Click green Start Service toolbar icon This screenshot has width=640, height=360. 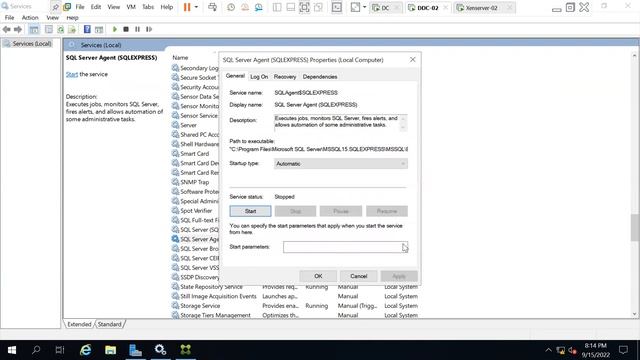tap(115, 29)
